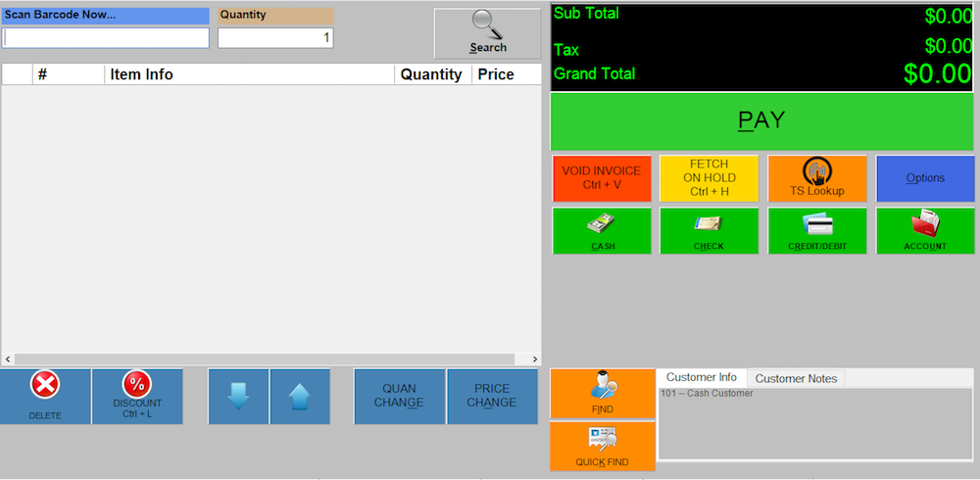
Task: Switch to the Customer Notes tab
Action: (796, 378)
